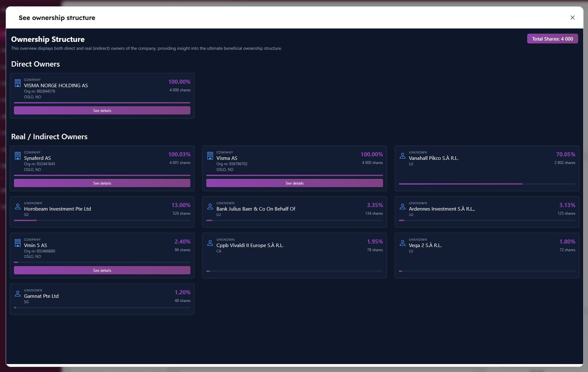Click the Hornbeam Investment ownership progress bar
Viewport: 588px width, 372px height.
coord(102,220)
